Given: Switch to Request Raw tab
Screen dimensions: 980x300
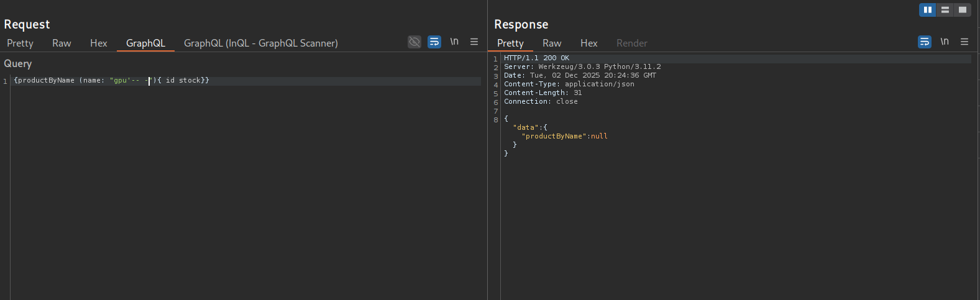Looking at the screenshot, I should 62,43.
